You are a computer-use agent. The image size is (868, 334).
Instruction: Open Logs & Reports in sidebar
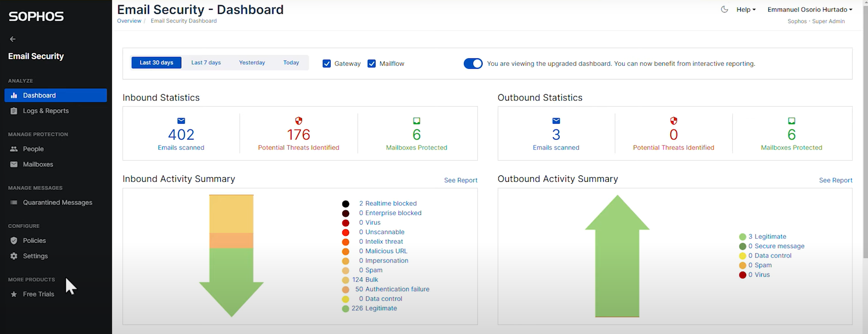pyautogui.click(x=56, y=111)
